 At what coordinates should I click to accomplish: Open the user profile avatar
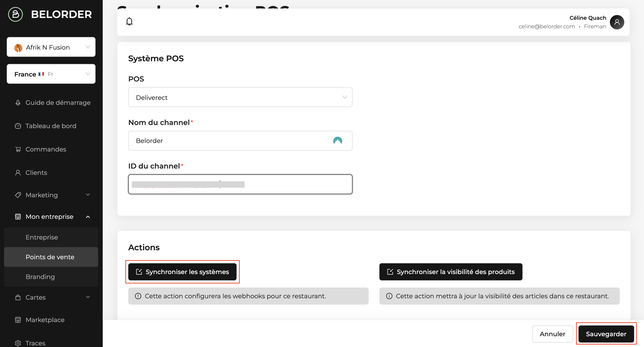[617, 22]
